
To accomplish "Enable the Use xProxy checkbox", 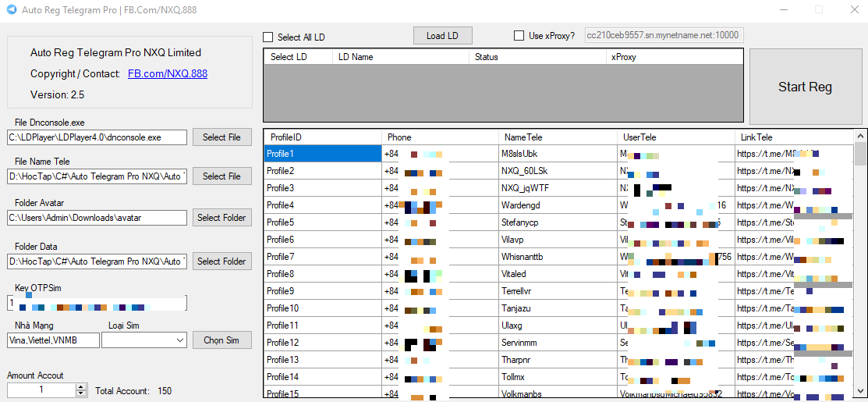I will point(519,35).
